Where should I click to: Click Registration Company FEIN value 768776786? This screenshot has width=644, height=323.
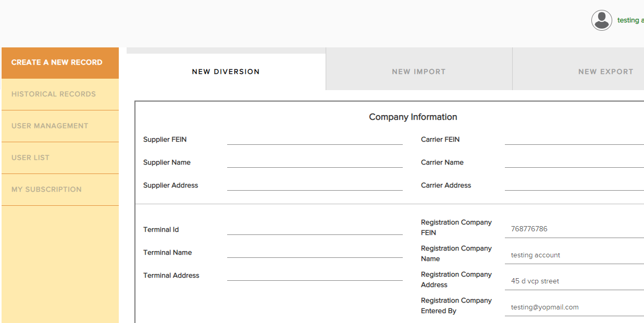574,229
